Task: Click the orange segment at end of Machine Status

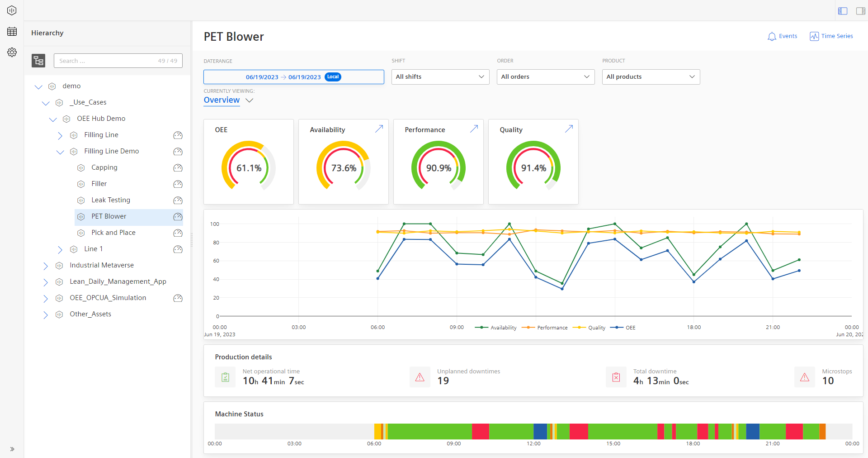Action: click(x=822, y=431)
